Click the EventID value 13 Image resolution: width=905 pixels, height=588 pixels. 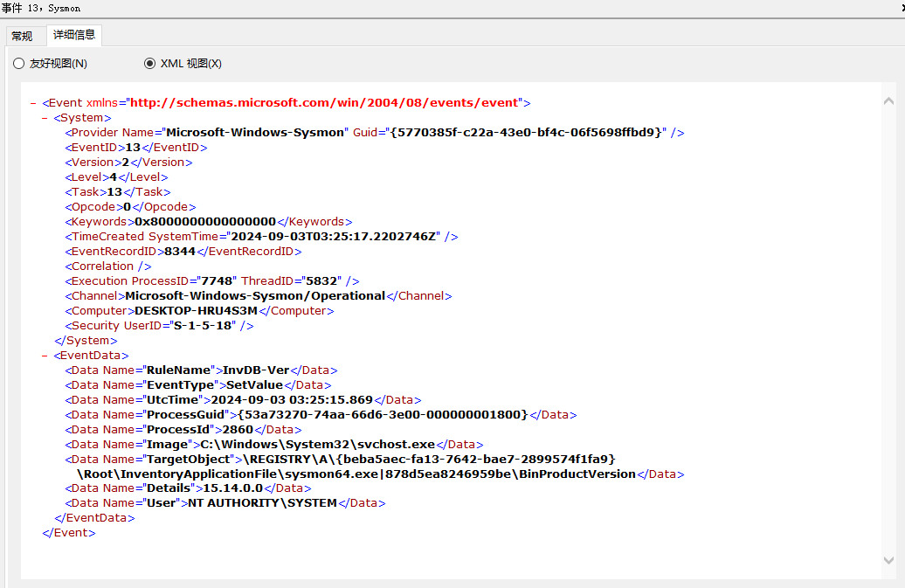pyautogui.click(x=133, y=147)
